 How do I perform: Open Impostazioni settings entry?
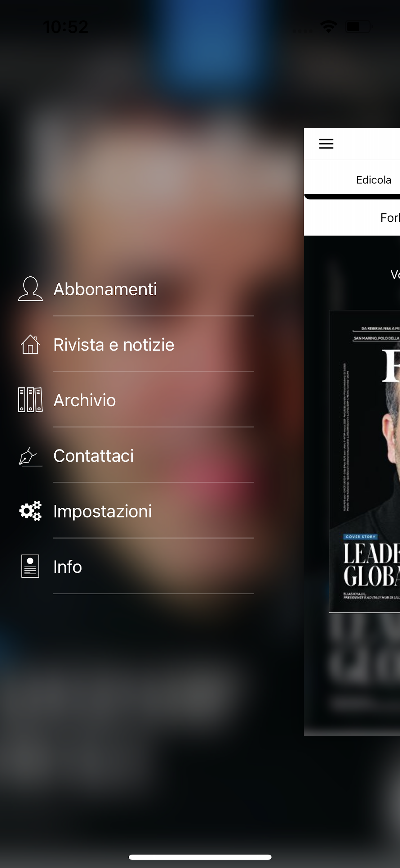(x=103, y=511)
